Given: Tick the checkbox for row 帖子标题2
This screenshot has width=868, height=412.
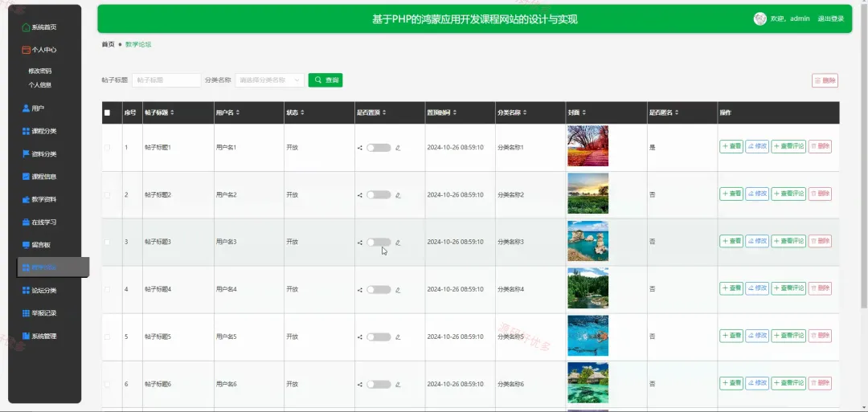Looking at the screenshot, I should click(x=108, y=194).
